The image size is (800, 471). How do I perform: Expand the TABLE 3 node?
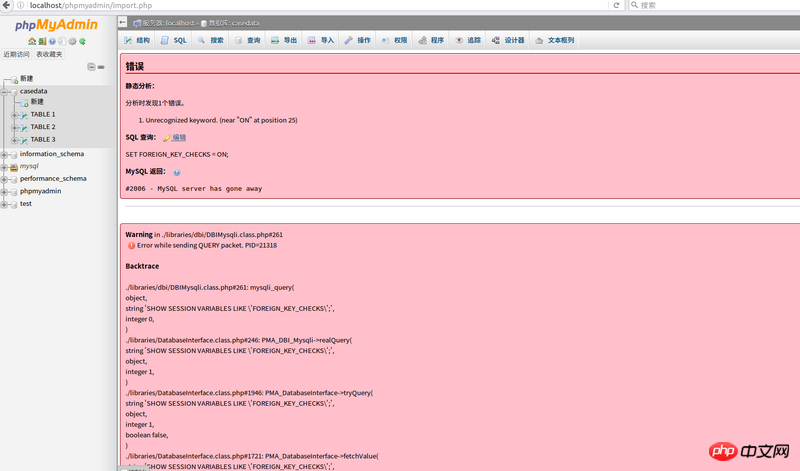[15, 140]
